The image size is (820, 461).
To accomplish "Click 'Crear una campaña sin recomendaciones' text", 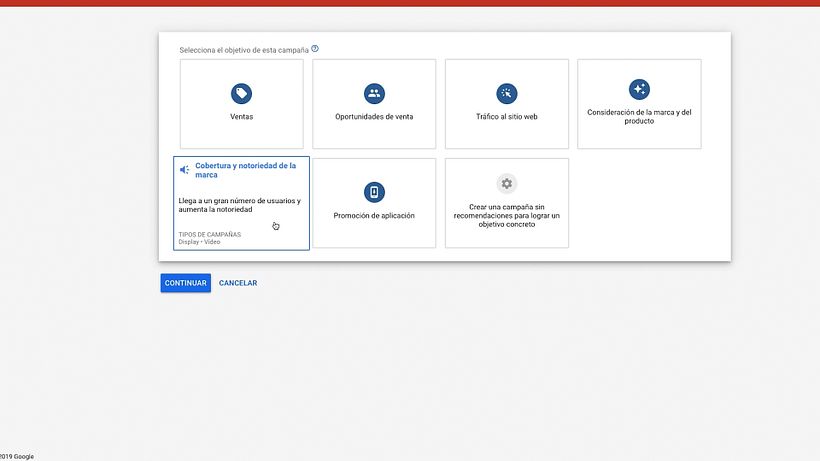I will click(x=506, y=215).
